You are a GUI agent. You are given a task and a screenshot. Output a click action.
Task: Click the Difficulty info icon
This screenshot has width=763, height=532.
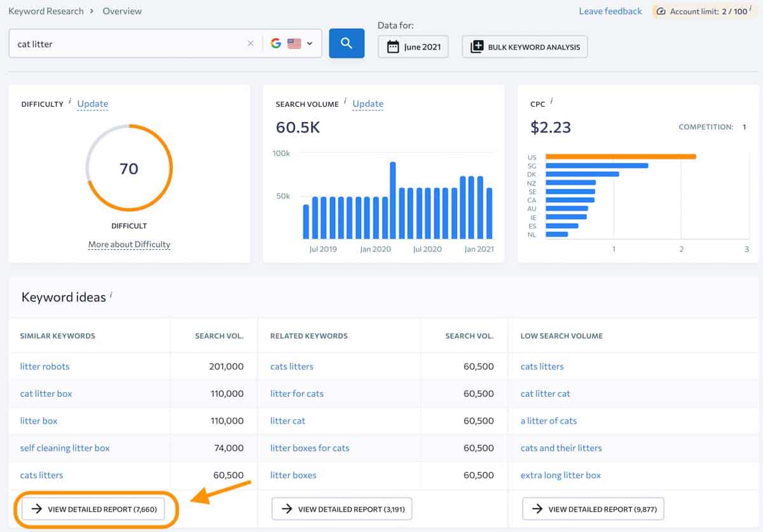(70, 101)
